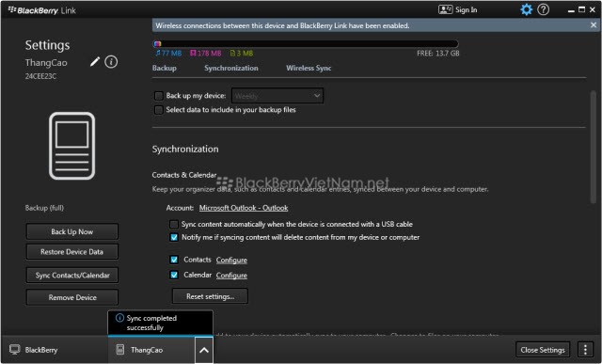Dismiss the wireless connections notification
The image size is (602, 364).
pos(594,25)
